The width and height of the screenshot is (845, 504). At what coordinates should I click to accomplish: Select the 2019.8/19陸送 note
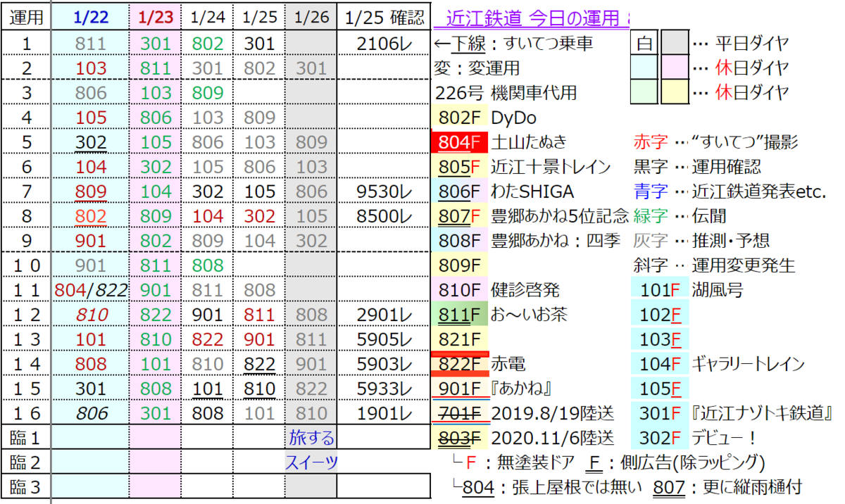[x=553, y=413]
